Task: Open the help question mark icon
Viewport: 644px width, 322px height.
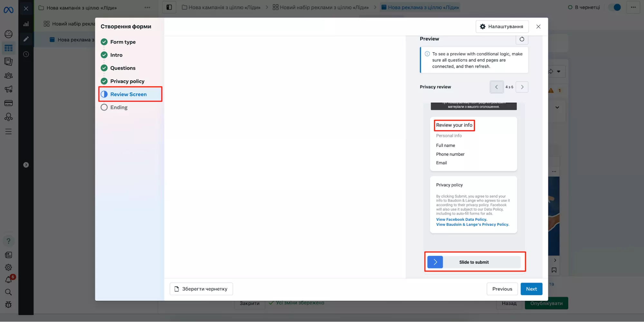Action: (x=8, y=241)
